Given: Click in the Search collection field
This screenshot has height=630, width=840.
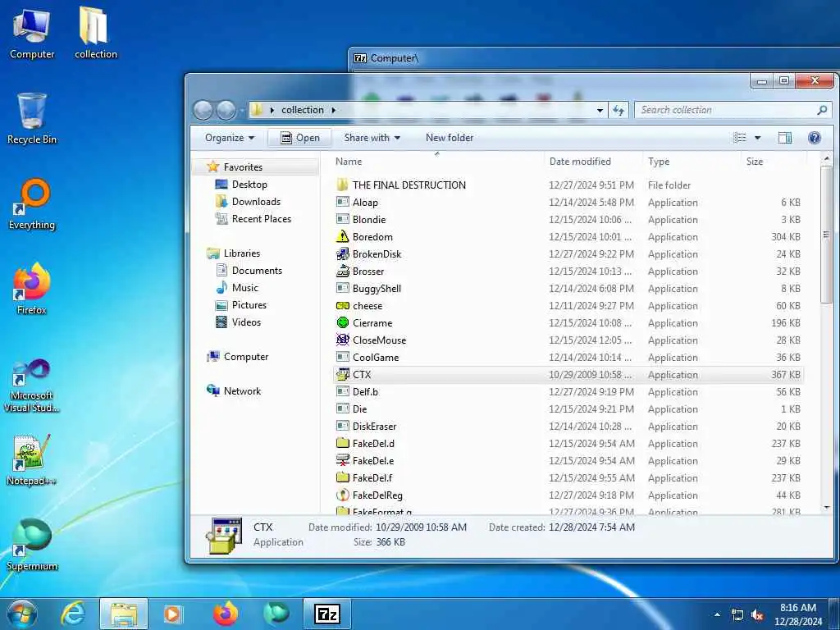Looking at the screenshot, I should [x=733, y=110].
